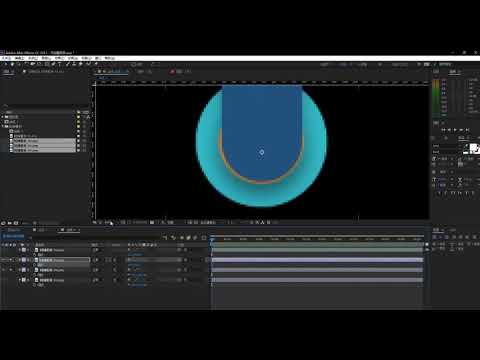Select the Clone Stamp tool in toolbar
The image size is (480, 360).
[x=74, y=64]
